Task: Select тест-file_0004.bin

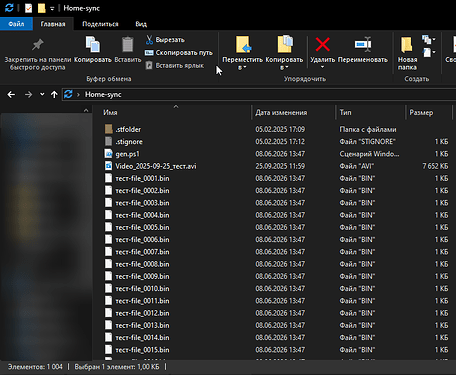Action: point(142,215)
